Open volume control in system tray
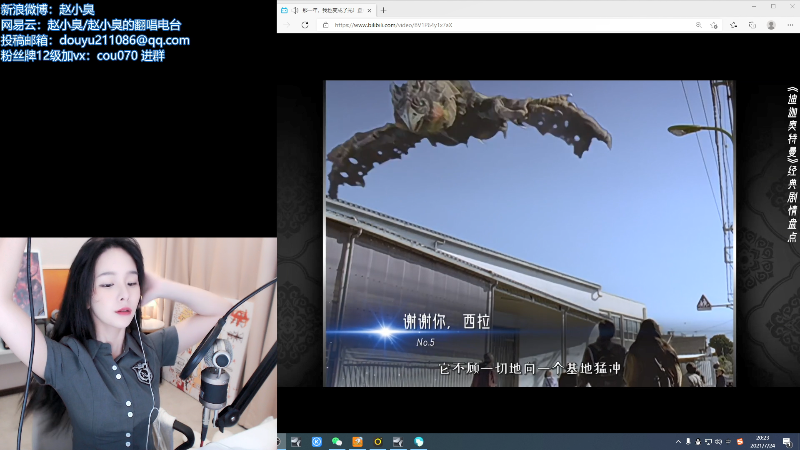Image resolution: width=800 pixels, height=450 pixels. (718, 442)
